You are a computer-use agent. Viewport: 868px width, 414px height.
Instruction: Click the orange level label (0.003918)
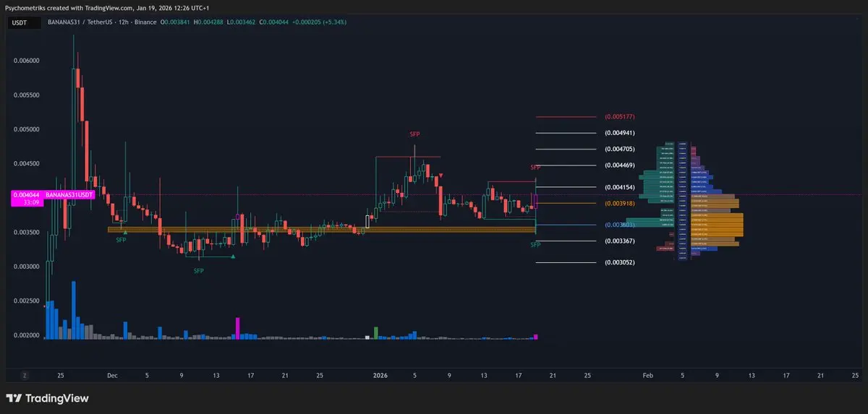pos(620,203)
